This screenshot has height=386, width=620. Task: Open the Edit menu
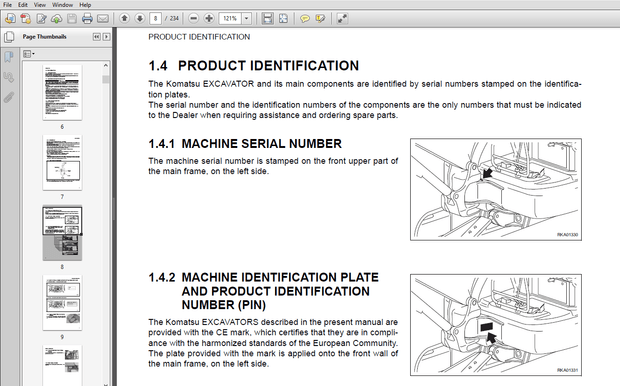[23, 5]
